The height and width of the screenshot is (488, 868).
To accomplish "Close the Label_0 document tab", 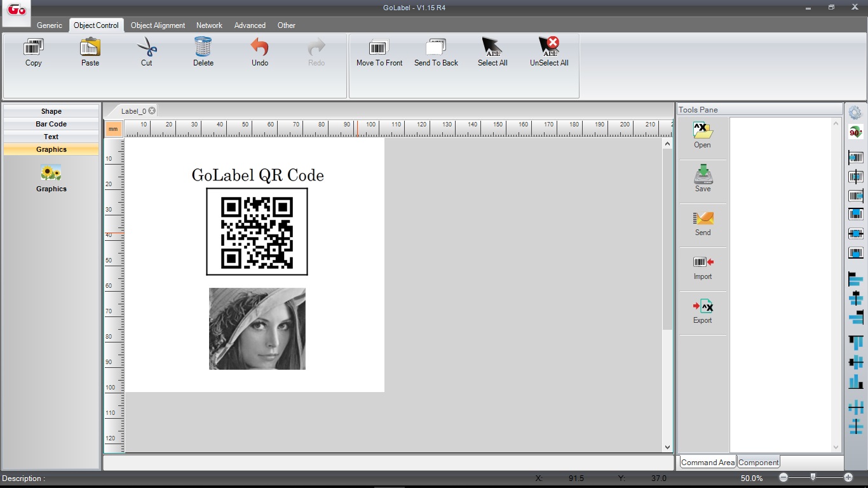I will tap(152, 111).
